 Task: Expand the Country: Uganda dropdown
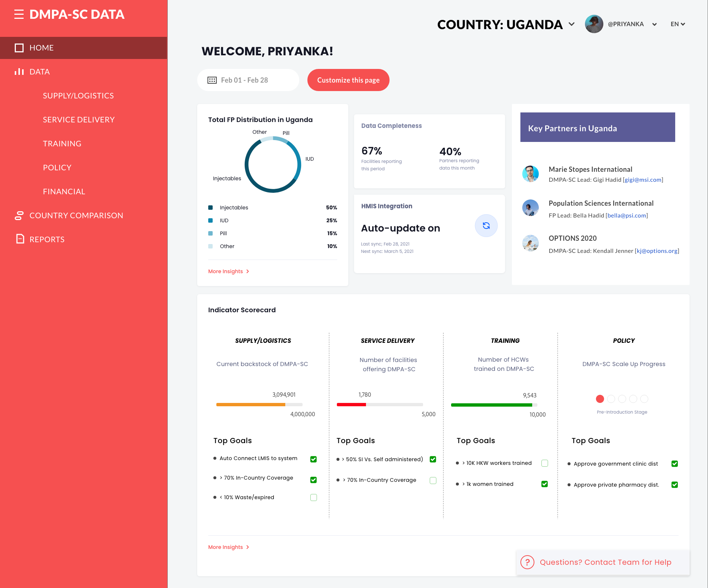(572, 24)
